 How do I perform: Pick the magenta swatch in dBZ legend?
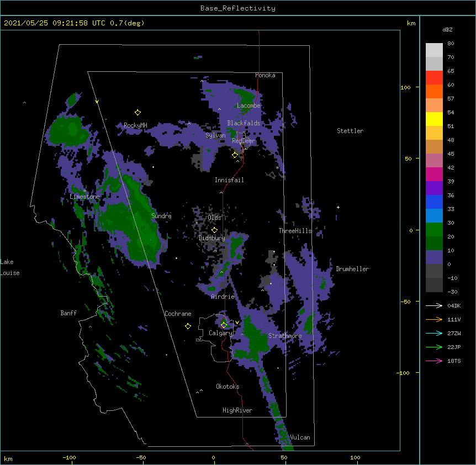pos(434,174)
